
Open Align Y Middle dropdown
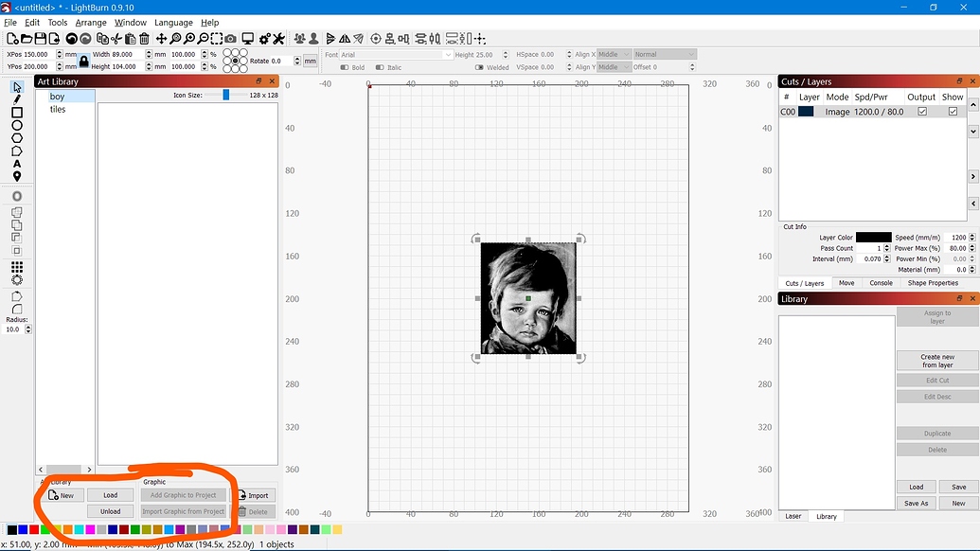[614, 67]
